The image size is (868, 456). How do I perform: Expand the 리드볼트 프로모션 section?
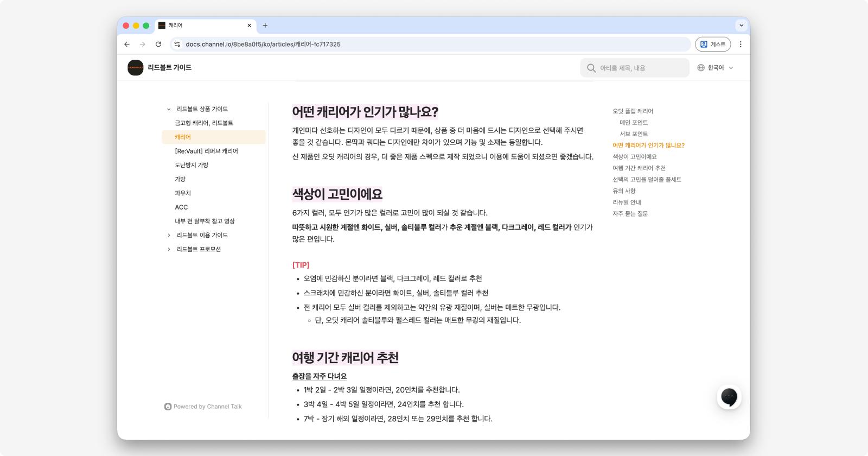(x=169, y=249)
